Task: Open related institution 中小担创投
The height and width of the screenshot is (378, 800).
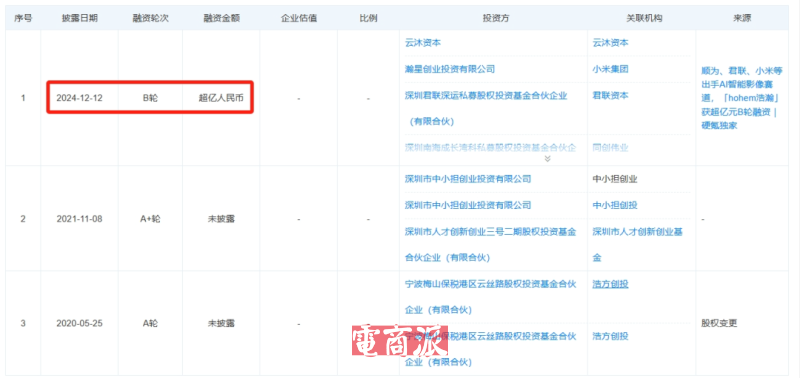Action: tap(615, 205)
